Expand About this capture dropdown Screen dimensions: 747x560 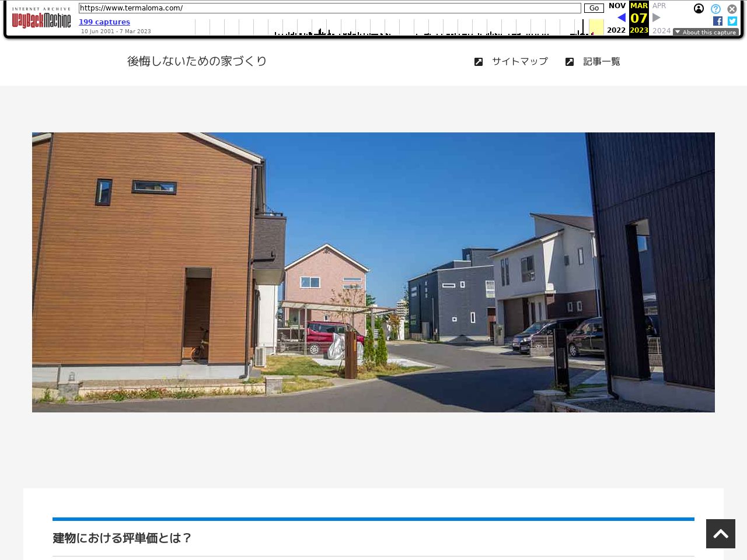[706, 32]
